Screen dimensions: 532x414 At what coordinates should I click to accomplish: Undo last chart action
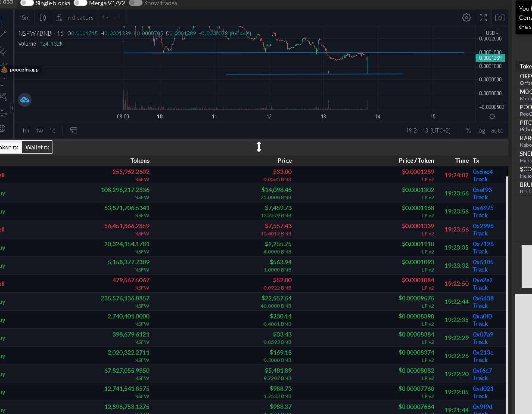click(x=106, y=18)
